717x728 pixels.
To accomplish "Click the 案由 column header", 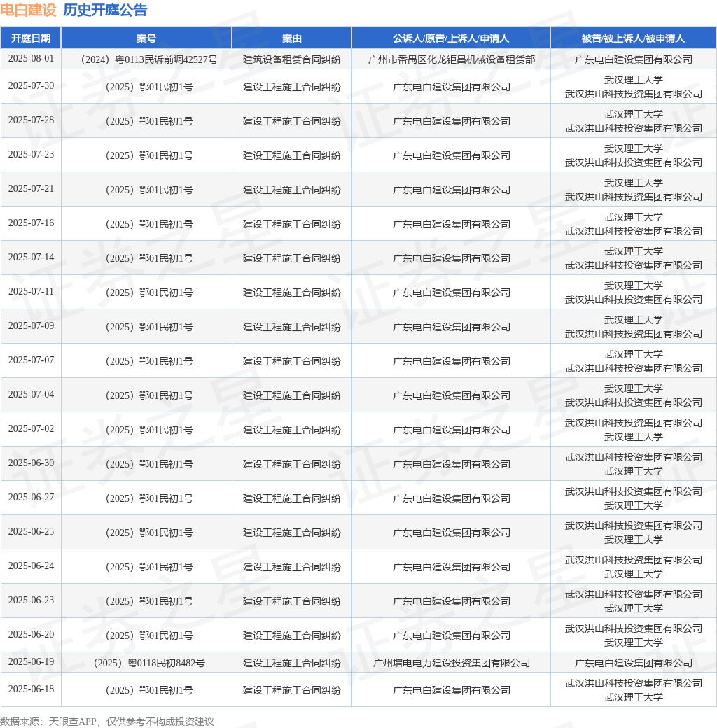I will click(291, 38).
